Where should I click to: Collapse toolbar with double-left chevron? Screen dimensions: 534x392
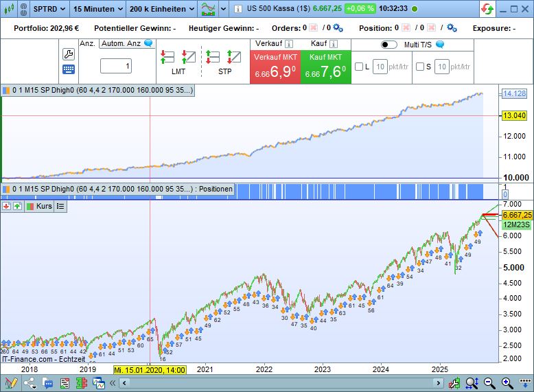tap(113, 384)
